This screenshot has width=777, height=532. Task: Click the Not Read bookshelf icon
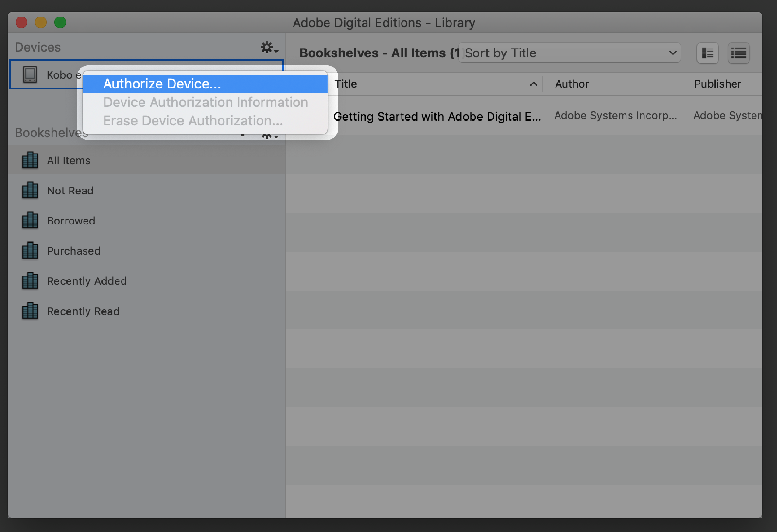click(31, 190)
